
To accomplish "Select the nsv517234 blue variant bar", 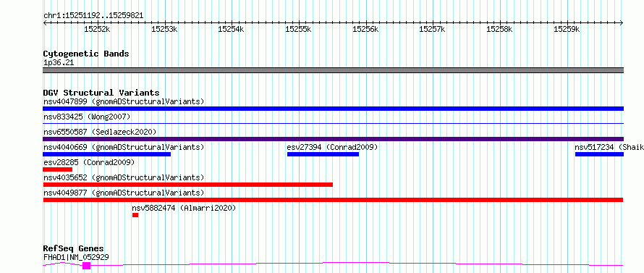I will [x=599, y=154].
